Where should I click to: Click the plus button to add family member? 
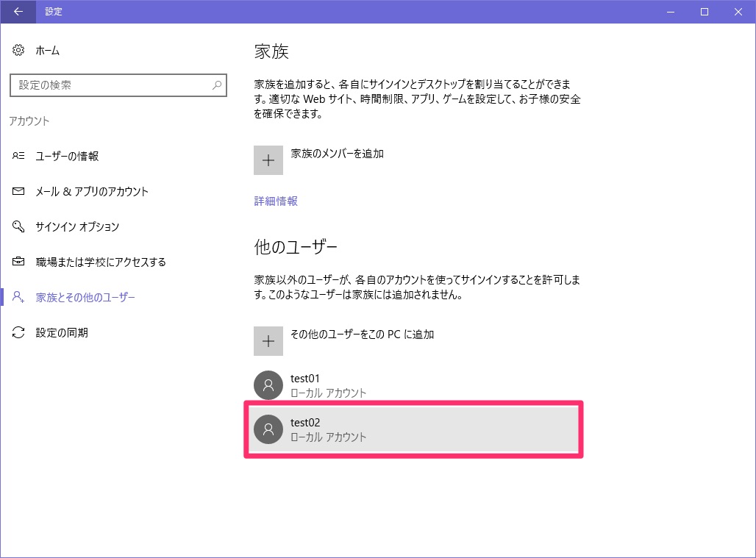pyautogui.click(x=268, y=160)
